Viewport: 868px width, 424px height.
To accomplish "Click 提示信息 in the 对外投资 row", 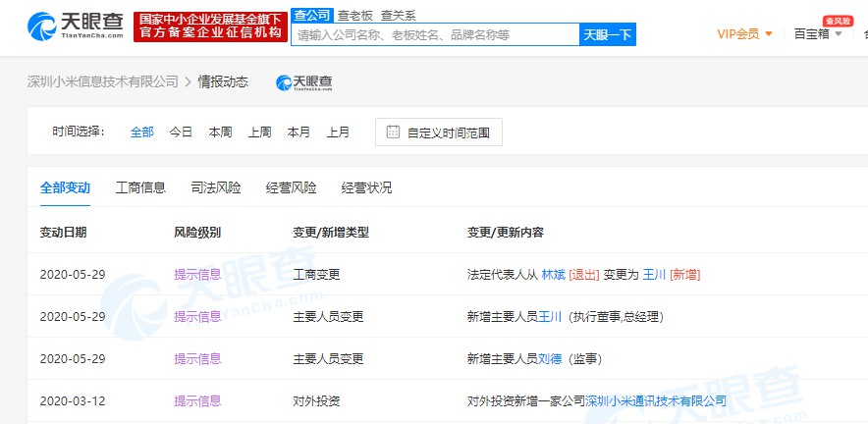I will click(197, 400).
